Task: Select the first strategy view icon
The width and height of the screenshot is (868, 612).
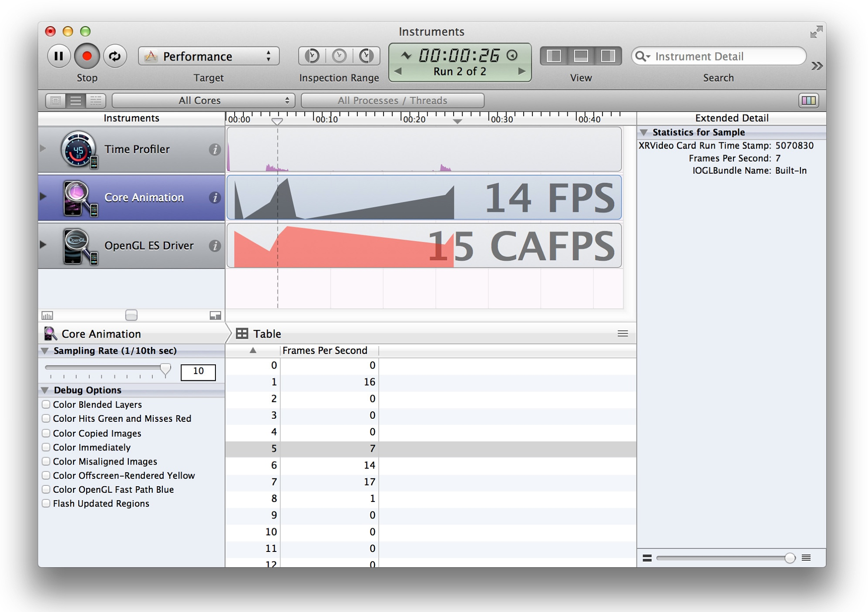Action: (56, 101)
